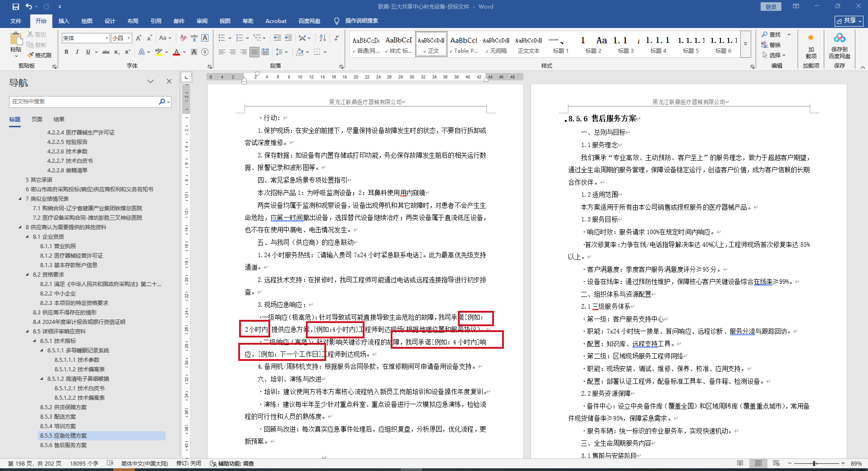Open the 文件 menu
The image size is (868, 471).
point(16,21)
